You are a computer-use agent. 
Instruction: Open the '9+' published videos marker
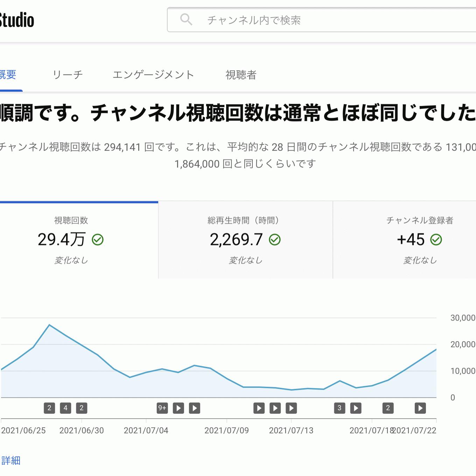pyautogui.click(x=162, y=408)
